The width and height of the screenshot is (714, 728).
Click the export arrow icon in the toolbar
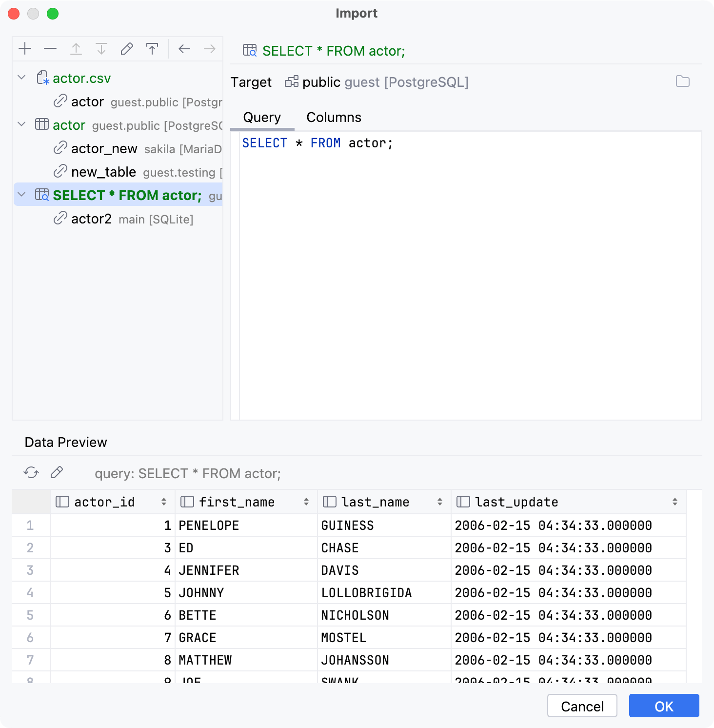point(152,48)
